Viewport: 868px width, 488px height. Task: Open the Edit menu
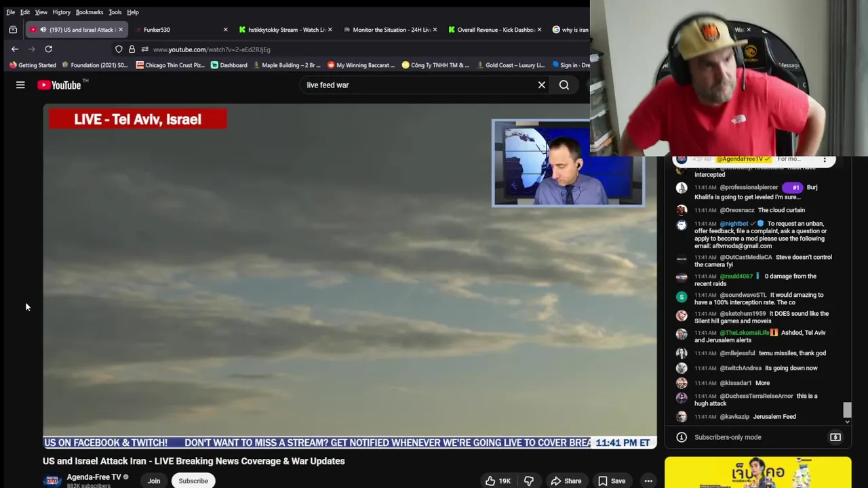coord(25,12)
